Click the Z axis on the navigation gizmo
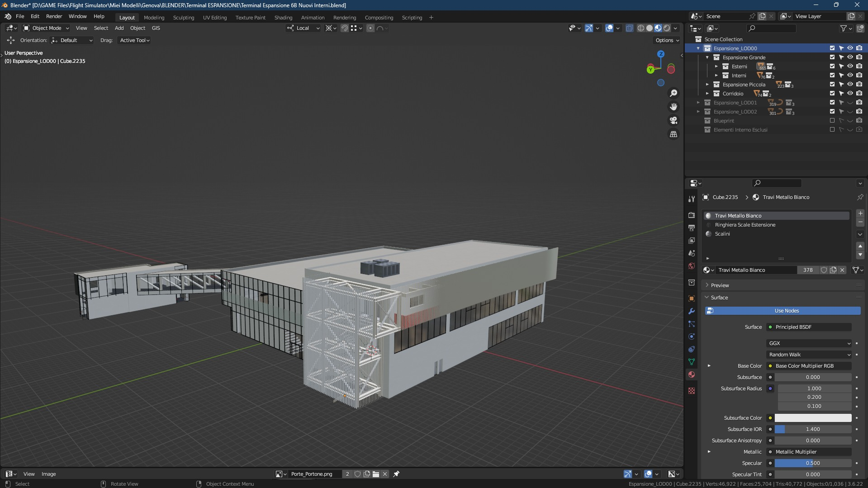 (661, 54)
